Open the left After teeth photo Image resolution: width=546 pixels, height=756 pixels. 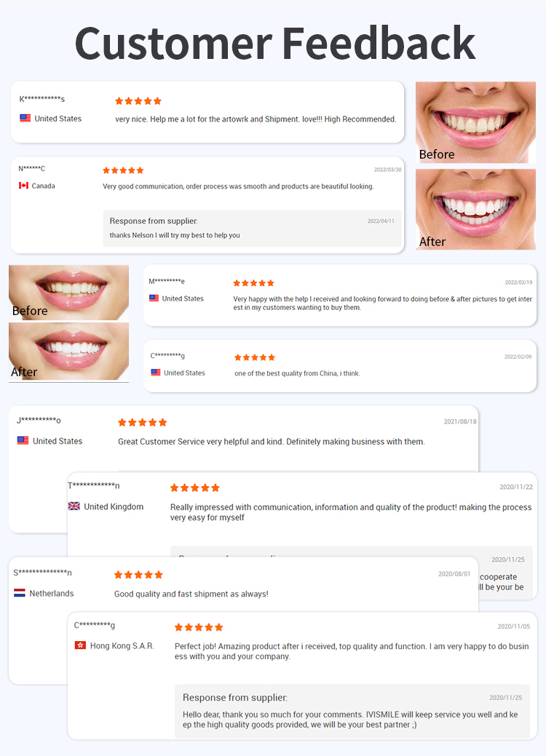click(x=68, y=351)
